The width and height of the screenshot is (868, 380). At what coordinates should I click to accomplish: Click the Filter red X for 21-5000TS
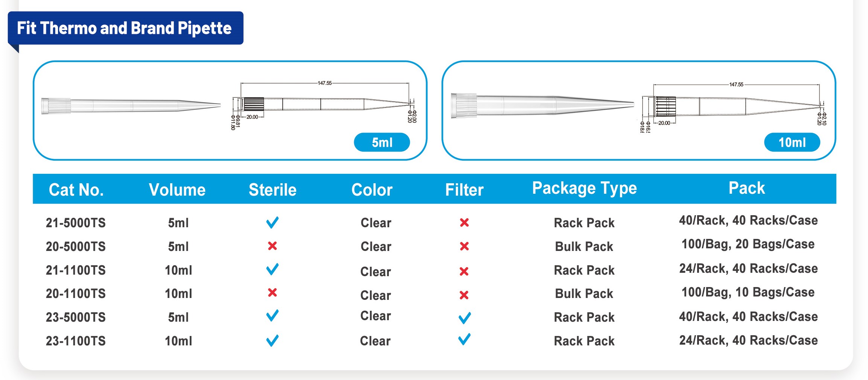tap(464, 223)
